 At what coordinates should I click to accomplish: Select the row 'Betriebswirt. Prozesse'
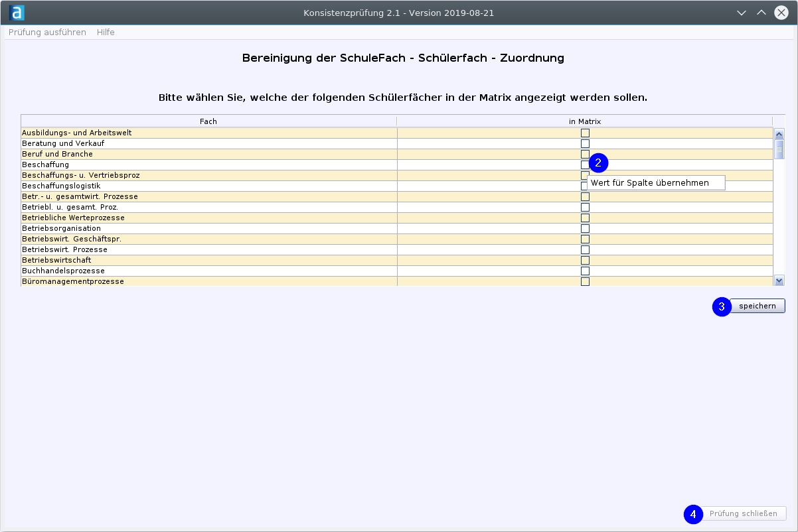pos(397,249)
